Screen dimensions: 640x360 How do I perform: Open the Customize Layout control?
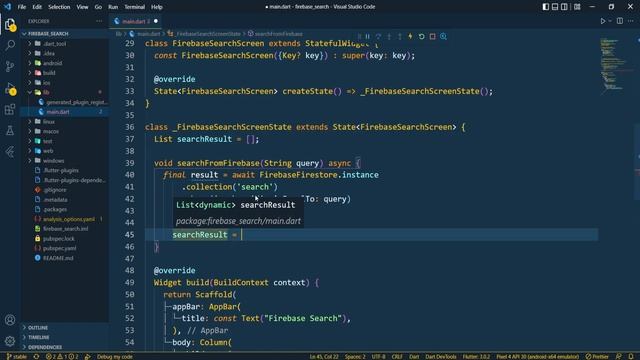pyautogui.click(x=577, y=7)
